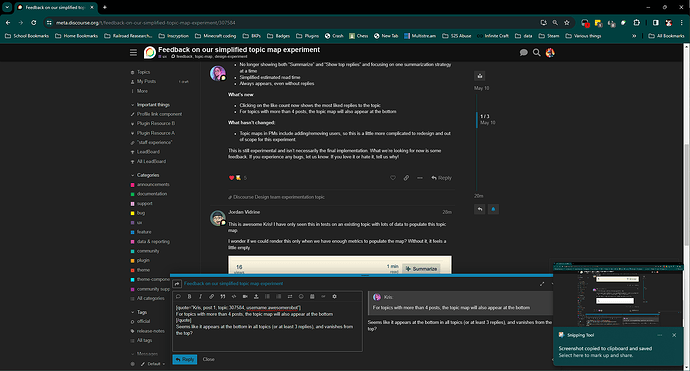Jump to timeline start date May 10
Screen dimensions: 690x371
click(481, 88)
